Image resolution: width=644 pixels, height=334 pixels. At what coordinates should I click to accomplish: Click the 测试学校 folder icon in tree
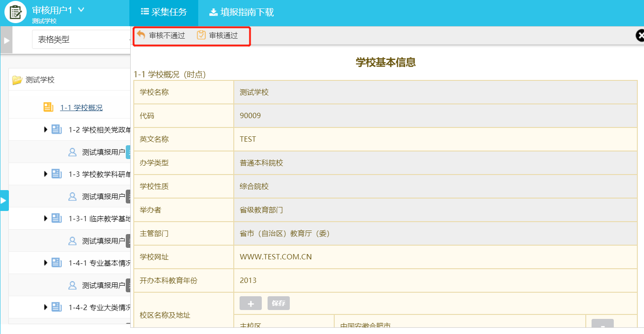click(17, 80)
